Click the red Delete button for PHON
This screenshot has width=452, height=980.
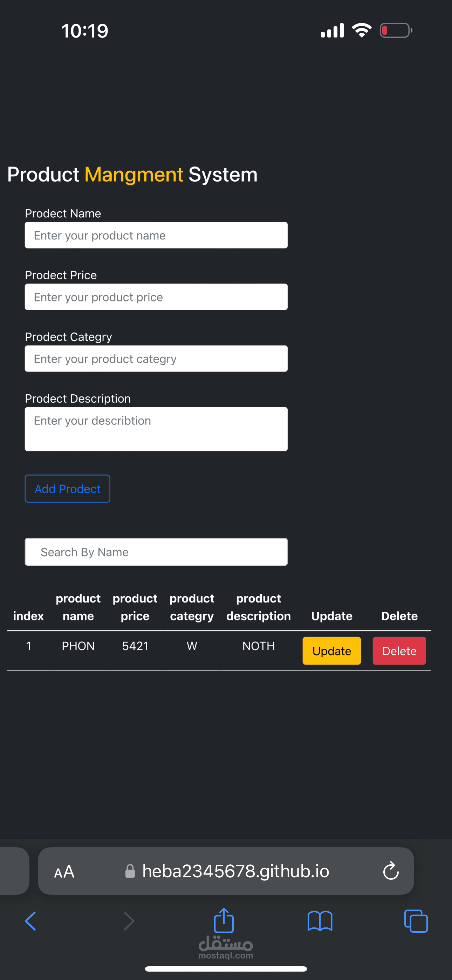coord(399,651)
